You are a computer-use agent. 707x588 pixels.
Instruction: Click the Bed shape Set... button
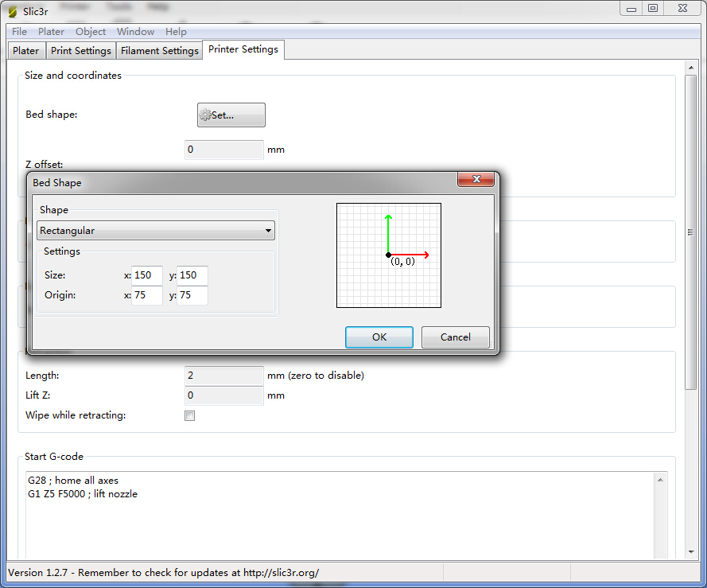point(231,115)
